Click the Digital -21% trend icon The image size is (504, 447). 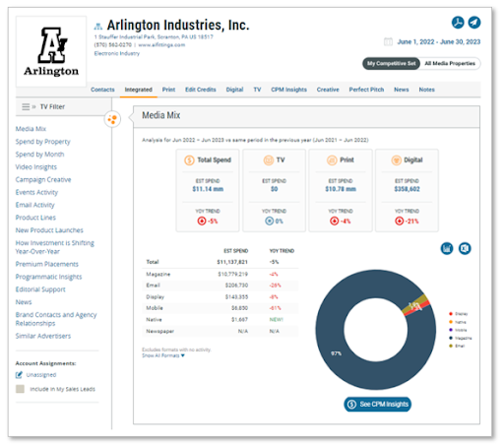(399, 221)
